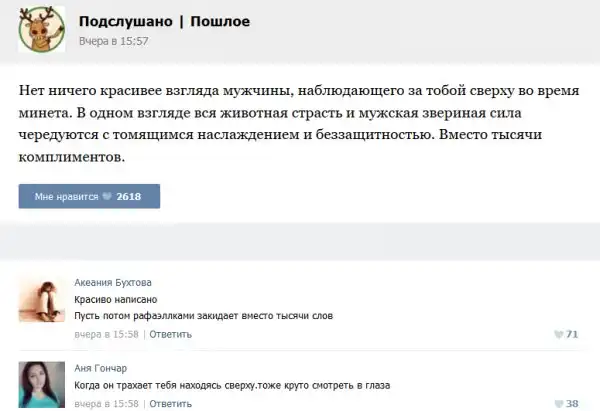Like Акеания Бухтова's comment with the heart icon
The image size is (600, 411).
[558, 334]
